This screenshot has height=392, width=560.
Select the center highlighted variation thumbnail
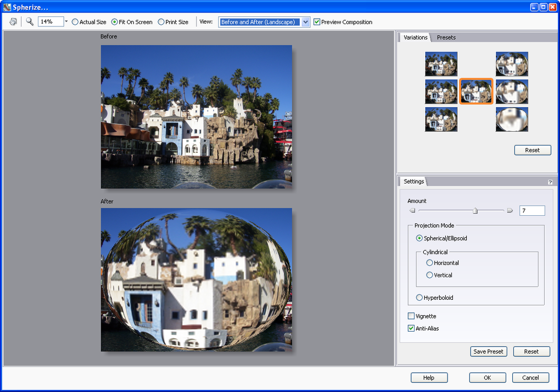click(476, 92)
